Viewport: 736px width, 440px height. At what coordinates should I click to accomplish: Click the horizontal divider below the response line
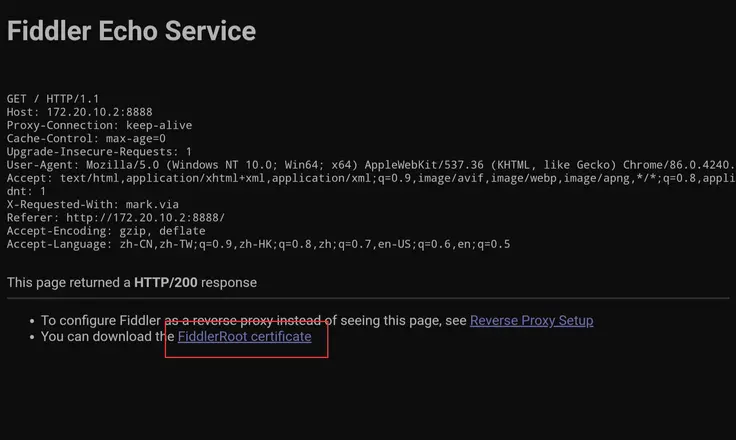(368, 298)
